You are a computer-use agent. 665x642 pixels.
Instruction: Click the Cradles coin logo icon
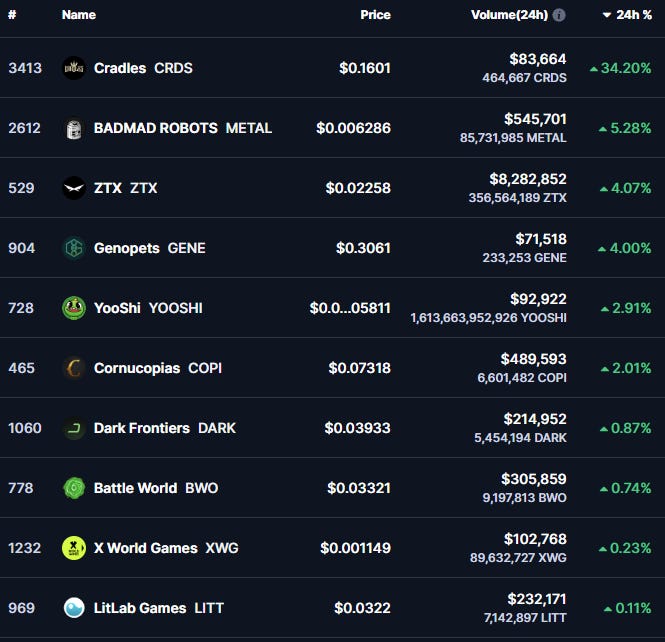tap(74, 68)
